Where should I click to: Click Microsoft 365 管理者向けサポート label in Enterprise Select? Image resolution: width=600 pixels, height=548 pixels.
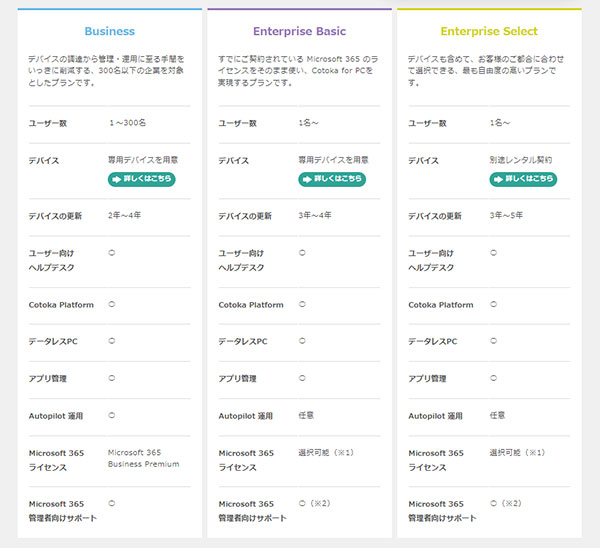pyautogui.click(x=442, y=511)
